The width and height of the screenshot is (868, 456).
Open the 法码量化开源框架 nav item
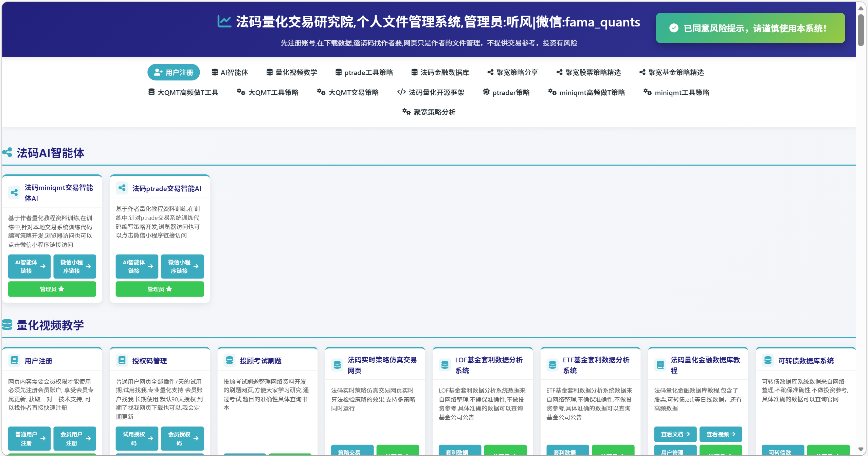431,92
